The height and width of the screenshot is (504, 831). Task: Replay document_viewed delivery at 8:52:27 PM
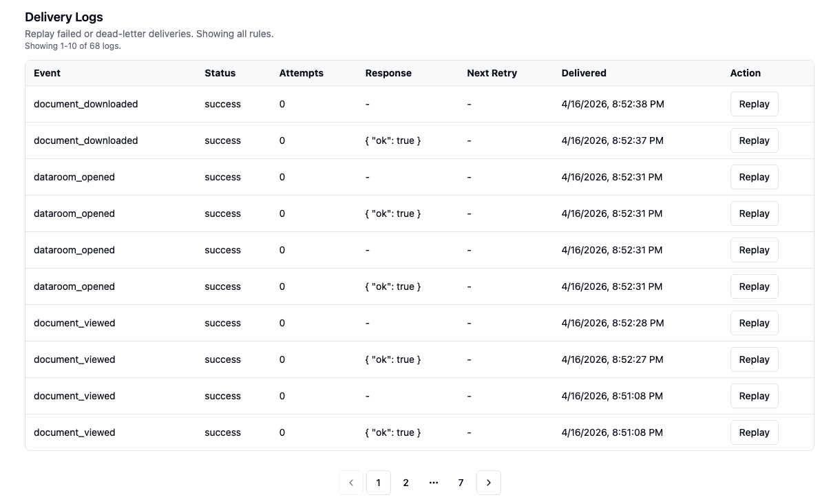click(x=754, y=359)
